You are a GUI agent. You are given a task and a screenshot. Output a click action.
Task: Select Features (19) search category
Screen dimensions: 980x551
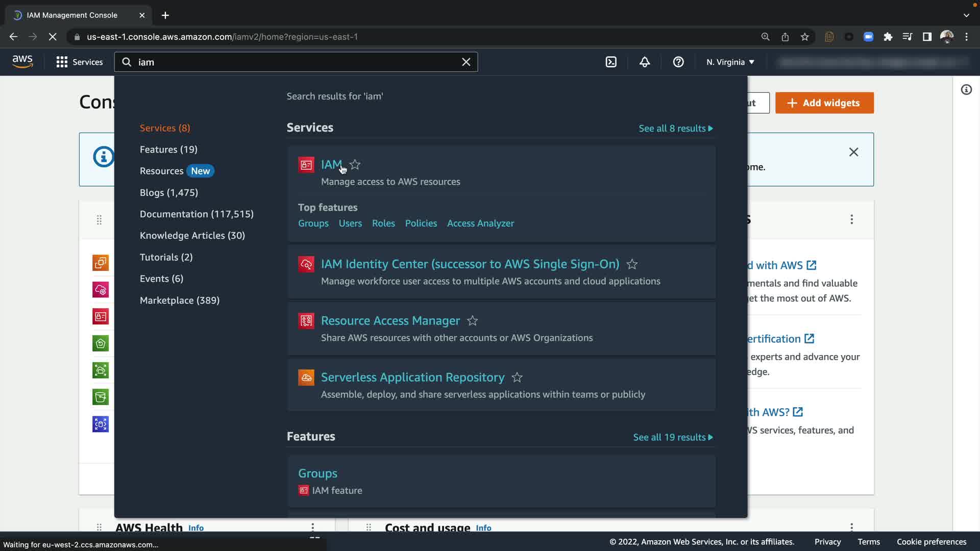pyautogui.click(x=168, y=149)
